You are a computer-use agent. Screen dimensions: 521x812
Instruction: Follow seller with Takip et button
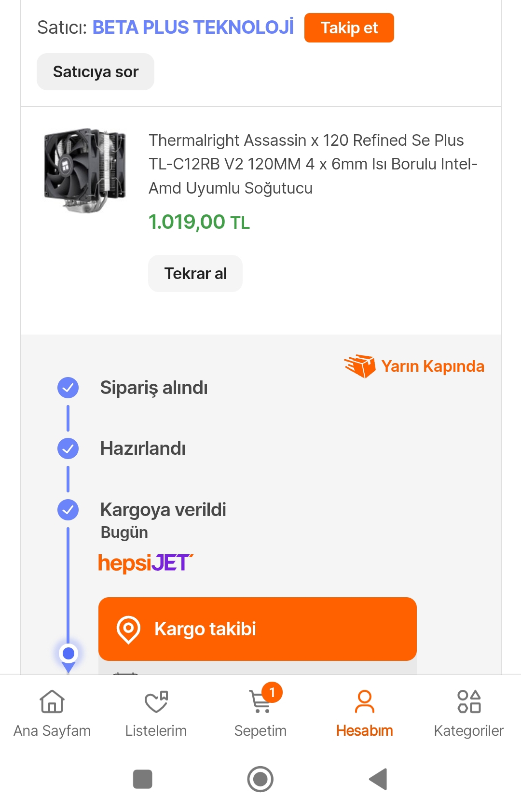point(349,28)
